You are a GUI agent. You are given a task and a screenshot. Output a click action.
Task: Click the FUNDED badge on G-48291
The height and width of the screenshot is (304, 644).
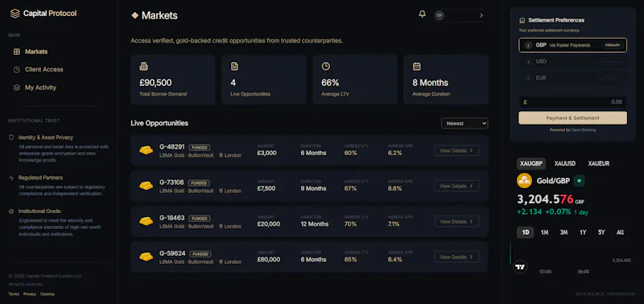coord(199,147)
